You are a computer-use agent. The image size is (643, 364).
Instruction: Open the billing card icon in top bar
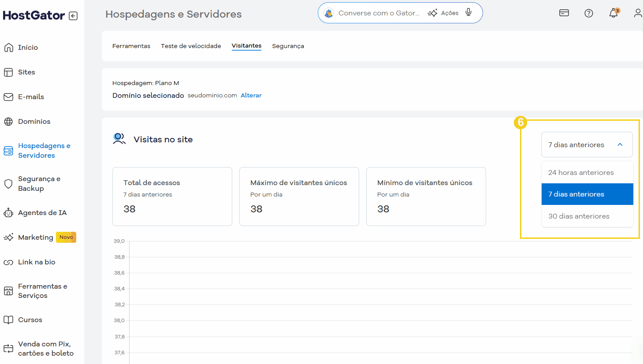(564, 13)
